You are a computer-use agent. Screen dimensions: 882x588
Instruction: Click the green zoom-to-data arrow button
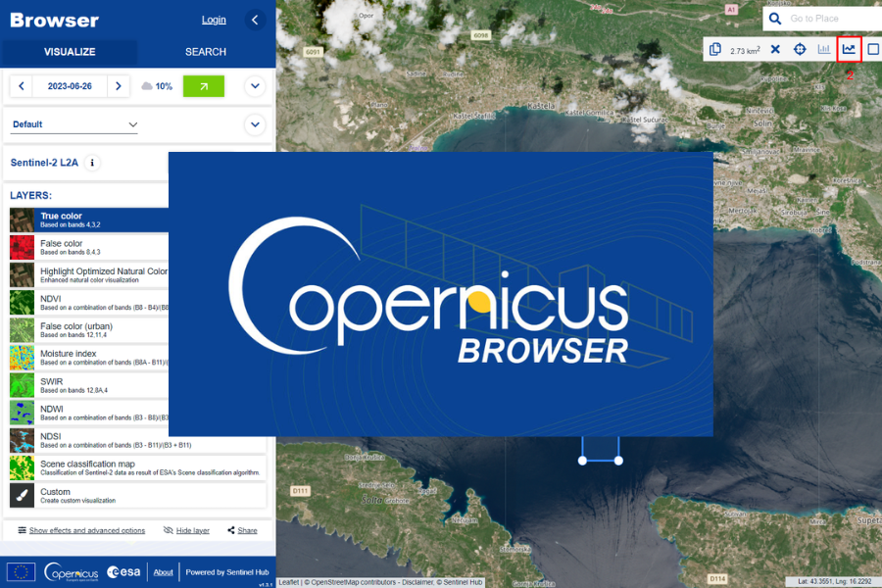[203, 86]
